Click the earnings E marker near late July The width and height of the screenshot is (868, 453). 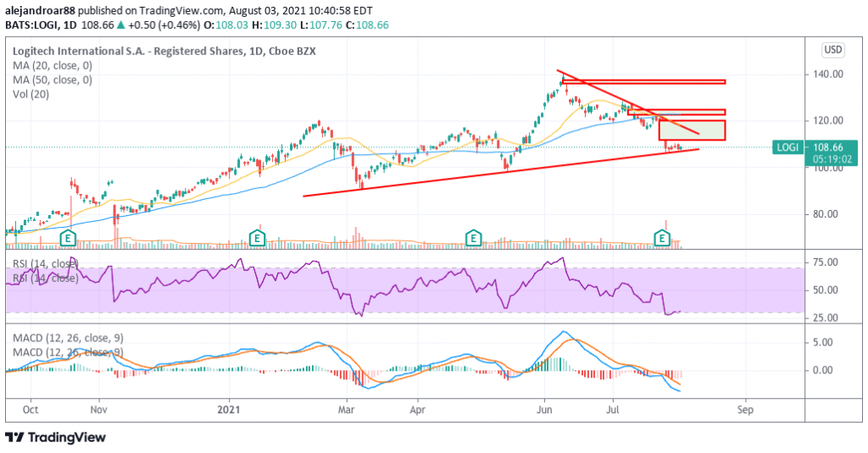(662, 239)
